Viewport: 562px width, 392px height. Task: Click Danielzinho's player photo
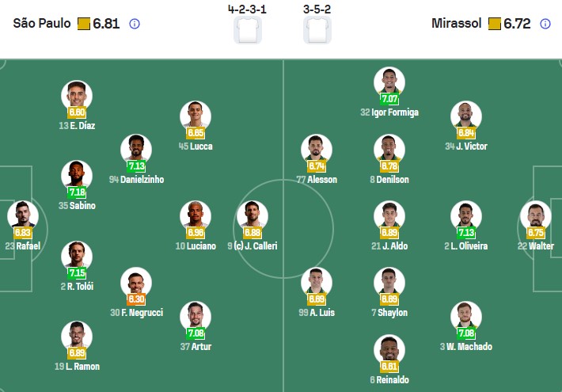pos(136,149)
